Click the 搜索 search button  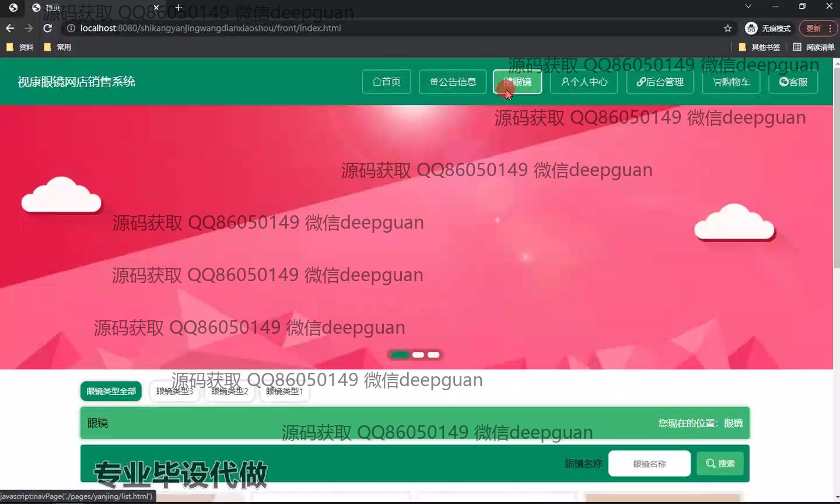pyautogui.click(x=720, y=464)
